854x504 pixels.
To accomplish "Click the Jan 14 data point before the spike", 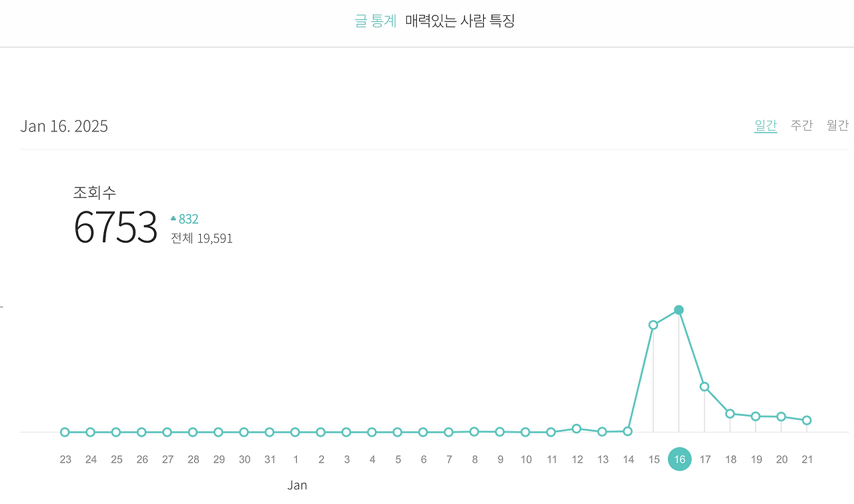I will [x=628, y=431].
